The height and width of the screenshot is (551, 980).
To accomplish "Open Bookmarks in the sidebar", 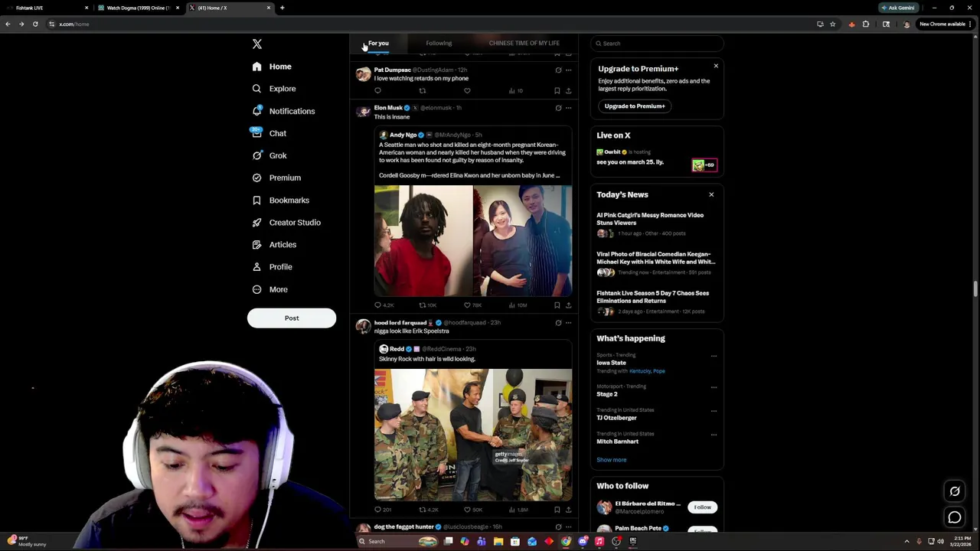I will (280, 201).
